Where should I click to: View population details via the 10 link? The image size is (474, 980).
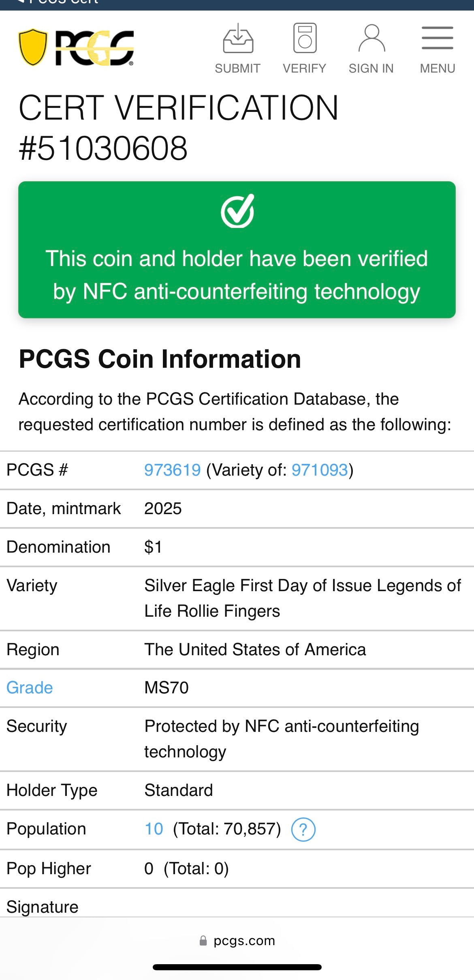(152, 829)
